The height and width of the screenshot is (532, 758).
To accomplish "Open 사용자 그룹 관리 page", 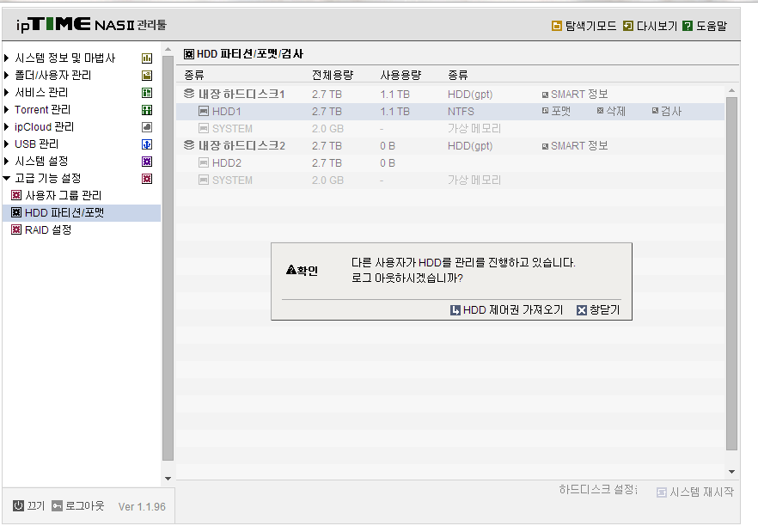I will coord(64,195).
